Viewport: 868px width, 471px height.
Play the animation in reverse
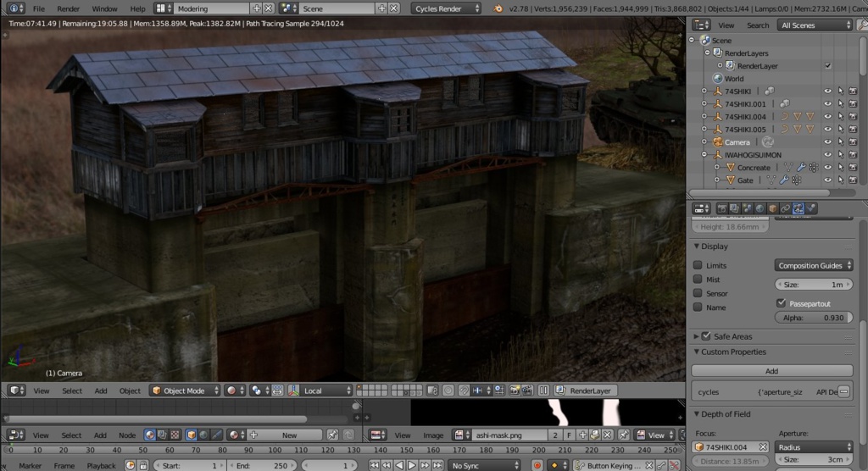click(399, 465)
